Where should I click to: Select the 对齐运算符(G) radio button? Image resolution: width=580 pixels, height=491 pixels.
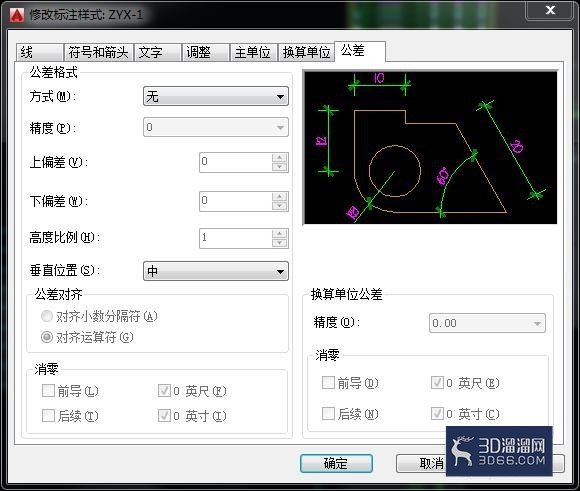point(47,337)
